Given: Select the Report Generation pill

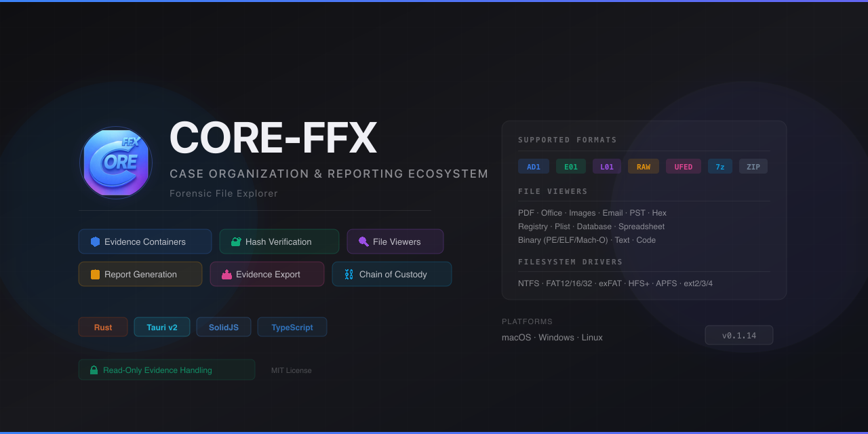Looking at the screenshot, I should [x=140, y=274].
